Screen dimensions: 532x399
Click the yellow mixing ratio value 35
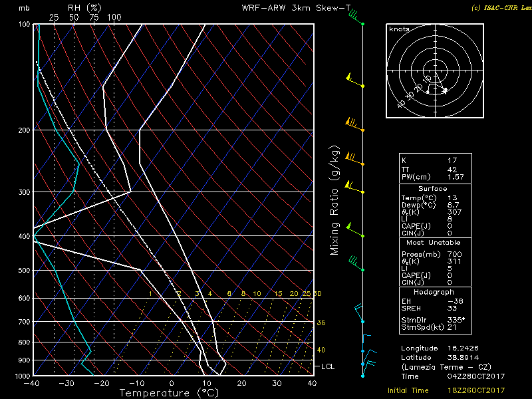click(321, 323)
